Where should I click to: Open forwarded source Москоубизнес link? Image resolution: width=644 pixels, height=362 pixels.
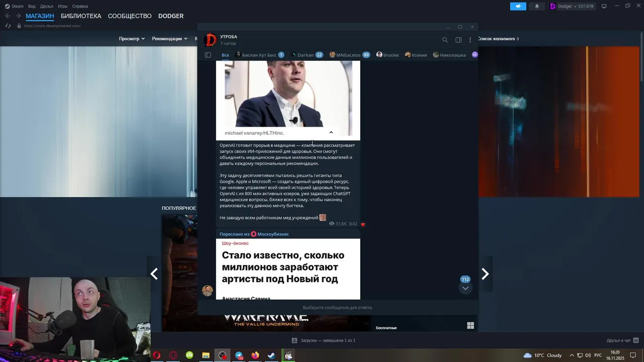point(273,234)
